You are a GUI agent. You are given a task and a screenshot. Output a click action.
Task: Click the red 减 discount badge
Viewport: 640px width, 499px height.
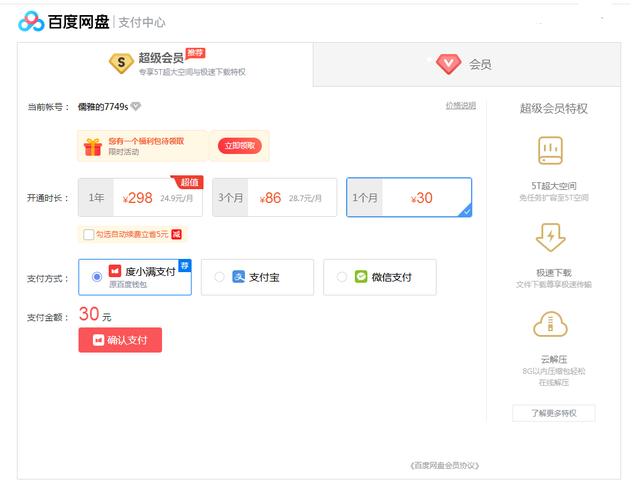pos(176,234)
